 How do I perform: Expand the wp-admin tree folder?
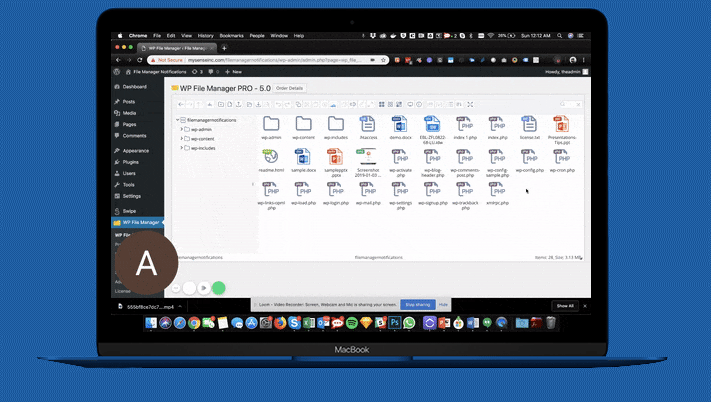pyautogui.click(x=182, y=129)
